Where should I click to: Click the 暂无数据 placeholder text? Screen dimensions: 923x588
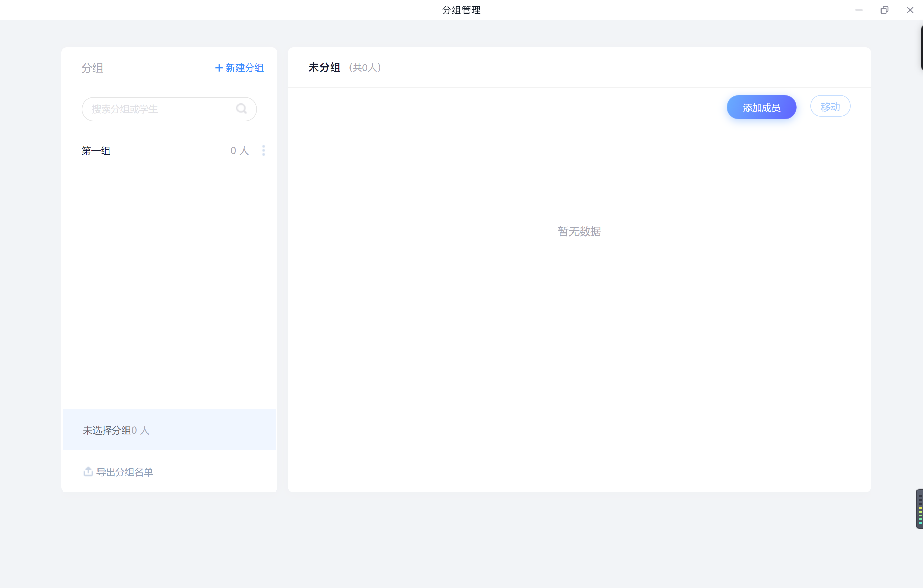point(579,231)
